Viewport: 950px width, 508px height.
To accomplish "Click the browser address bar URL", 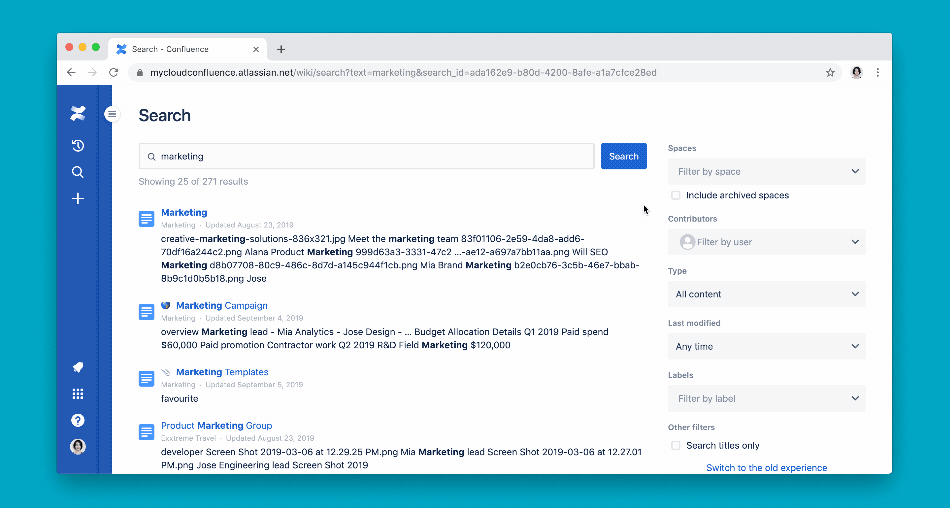I will tap(403, 73).
